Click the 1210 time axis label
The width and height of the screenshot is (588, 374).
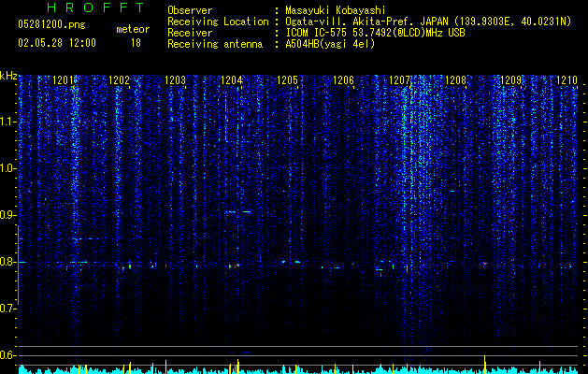567,79
